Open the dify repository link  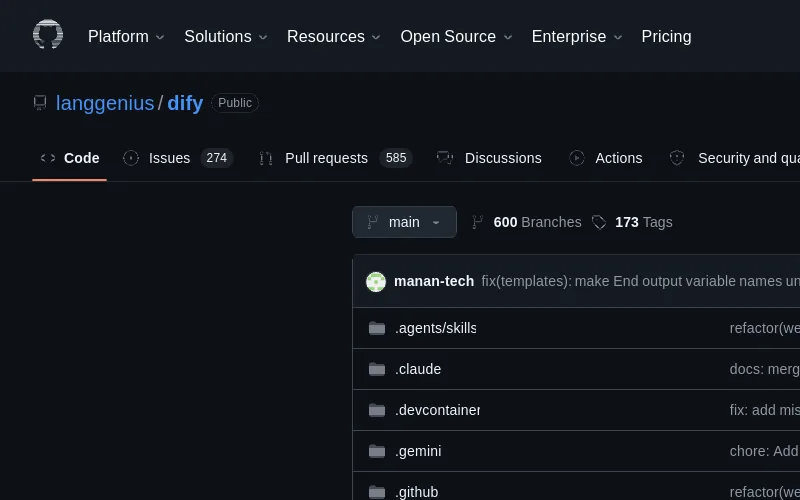185,103
